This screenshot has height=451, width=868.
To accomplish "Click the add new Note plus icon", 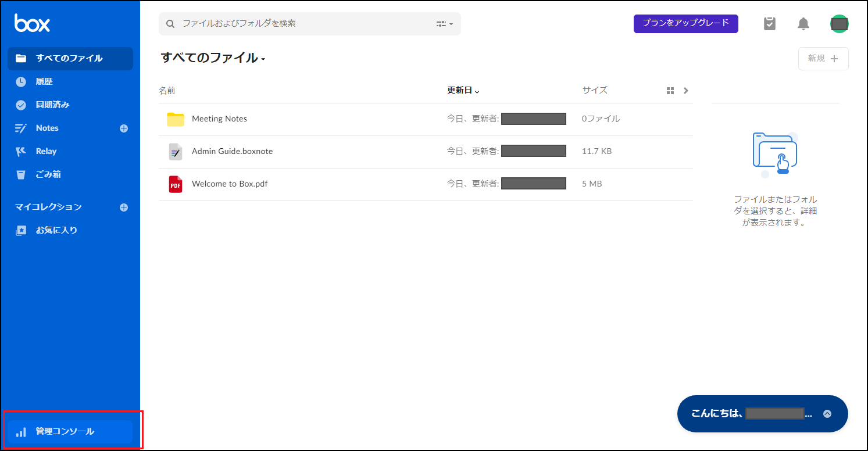I will tap(124, 128).
